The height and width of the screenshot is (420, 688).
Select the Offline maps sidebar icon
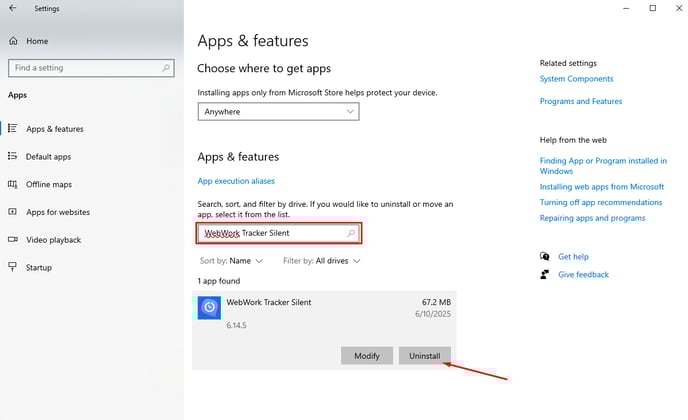[x=13, y=184]
